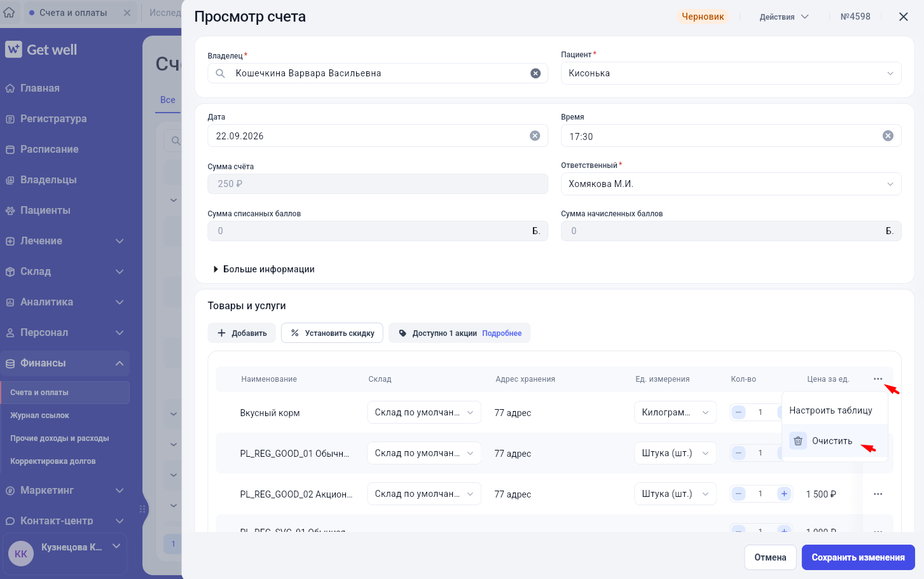Click the table header three-dots menu icon

[x=878, y=379]
